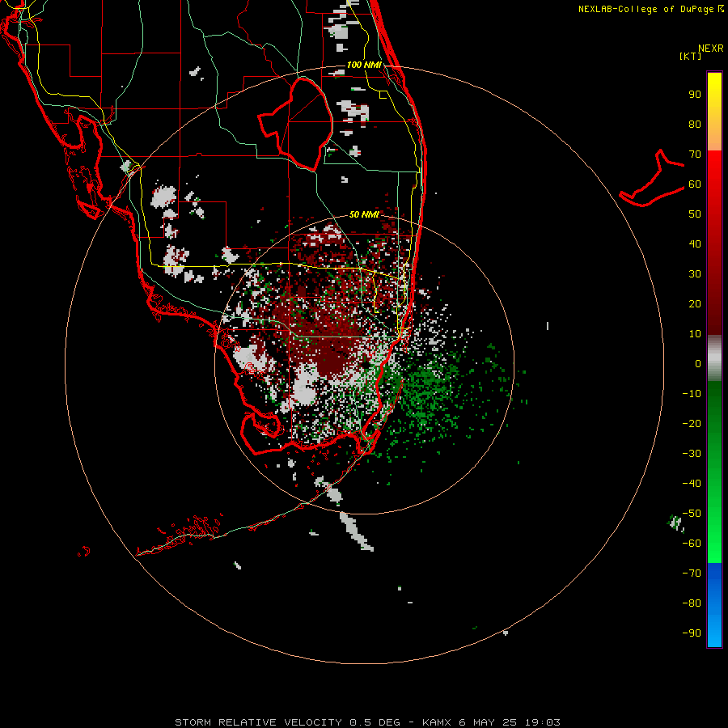Click the -80 value on the velocity scale
Screen dimensions: 728x728
click(x=692, y=603)
